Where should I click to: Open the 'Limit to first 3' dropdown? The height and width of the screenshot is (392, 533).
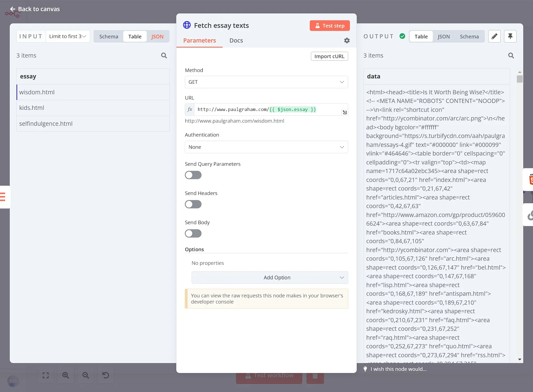pos(67,36)
